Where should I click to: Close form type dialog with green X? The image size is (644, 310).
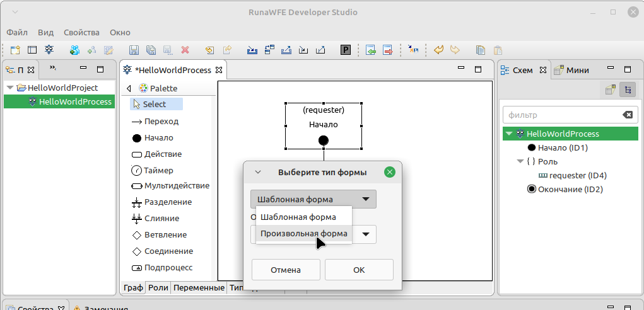pyautogui.click(x=390, y=172)
